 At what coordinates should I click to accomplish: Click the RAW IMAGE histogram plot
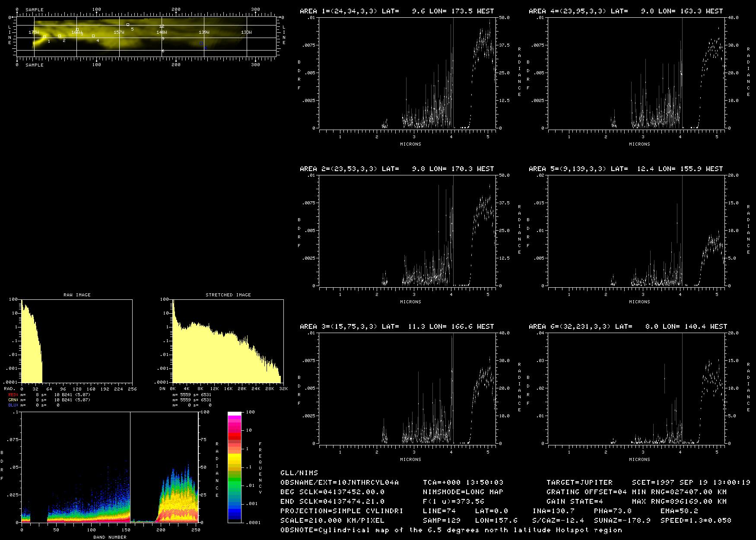pos(77,341)
